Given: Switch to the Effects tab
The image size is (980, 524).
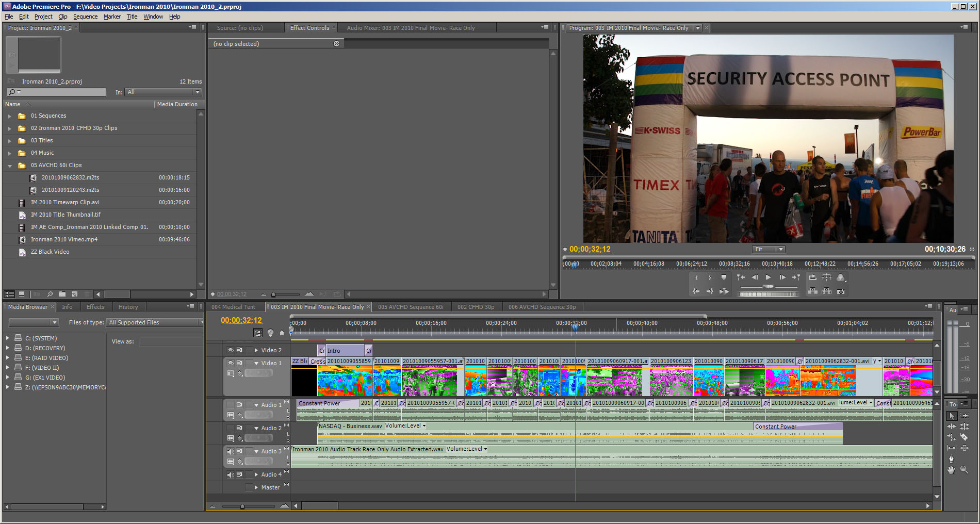Looking at the screenshot, I should (95, 307).
